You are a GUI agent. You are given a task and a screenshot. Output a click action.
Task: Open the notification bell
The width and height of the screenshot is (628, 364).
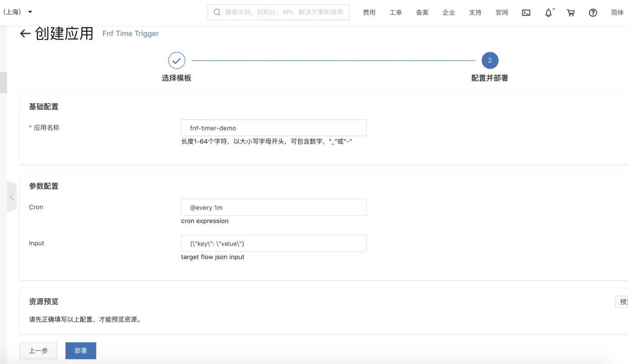549,13
